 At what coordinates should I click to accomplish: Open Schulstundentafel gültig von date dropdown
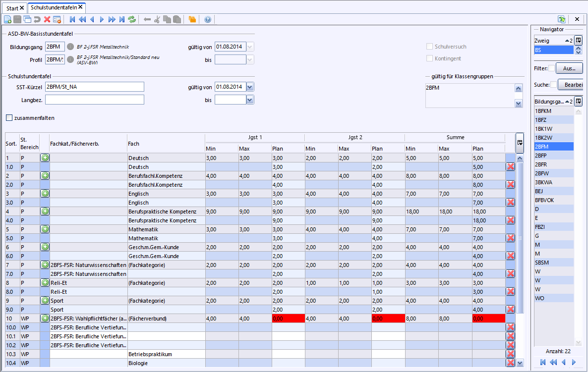coord(250,87)
